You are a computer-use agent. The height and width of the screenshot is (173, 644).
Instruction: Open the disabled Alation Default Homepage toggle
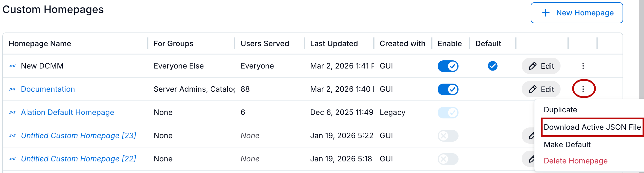point(448,112)
